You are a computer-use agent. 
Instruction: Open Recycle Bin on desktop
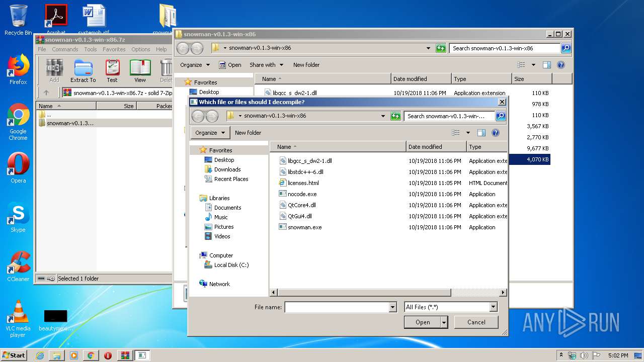18,20
